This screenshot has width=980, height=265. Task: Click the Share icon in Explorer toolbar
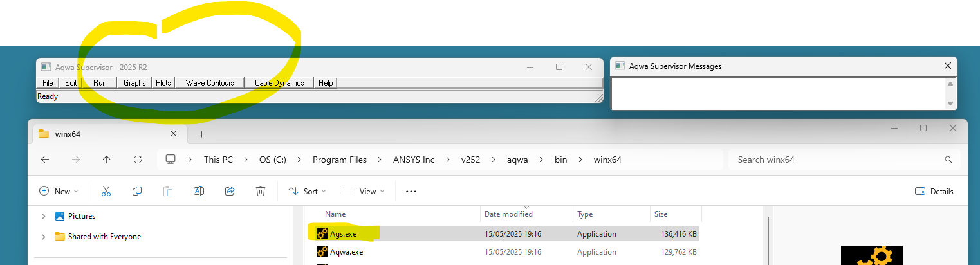tap(230, 191)
